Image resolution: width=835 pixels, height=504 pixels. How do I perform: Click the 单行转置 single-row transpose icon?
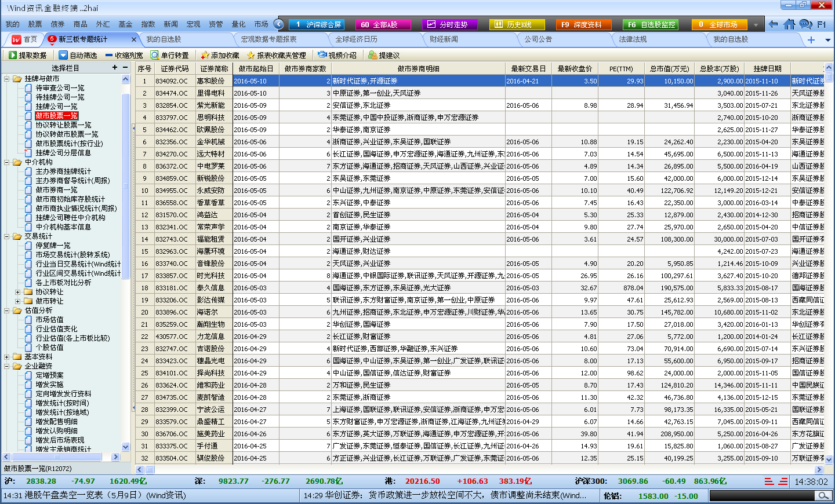coord(155,56)
